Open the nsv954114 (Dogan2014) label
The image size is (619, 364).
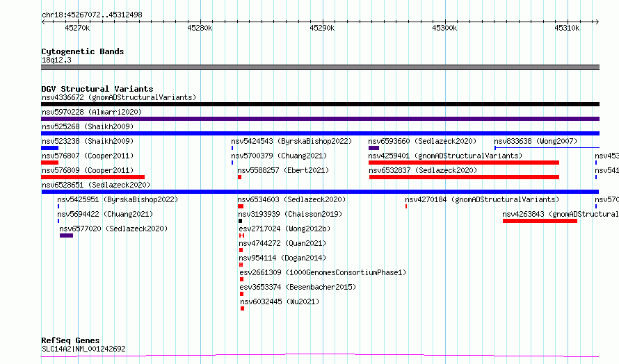coord(282,258)
